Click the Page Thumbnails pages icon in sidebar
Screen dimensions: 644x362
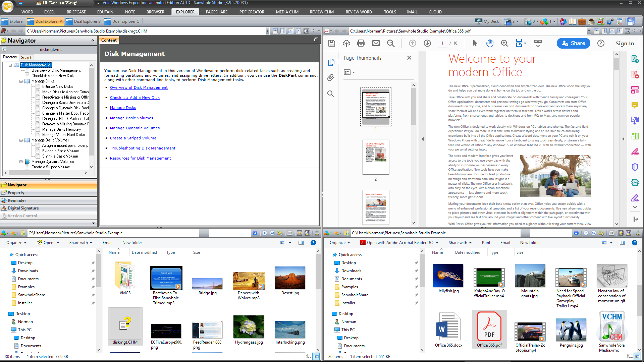click(x=331, y=62)
